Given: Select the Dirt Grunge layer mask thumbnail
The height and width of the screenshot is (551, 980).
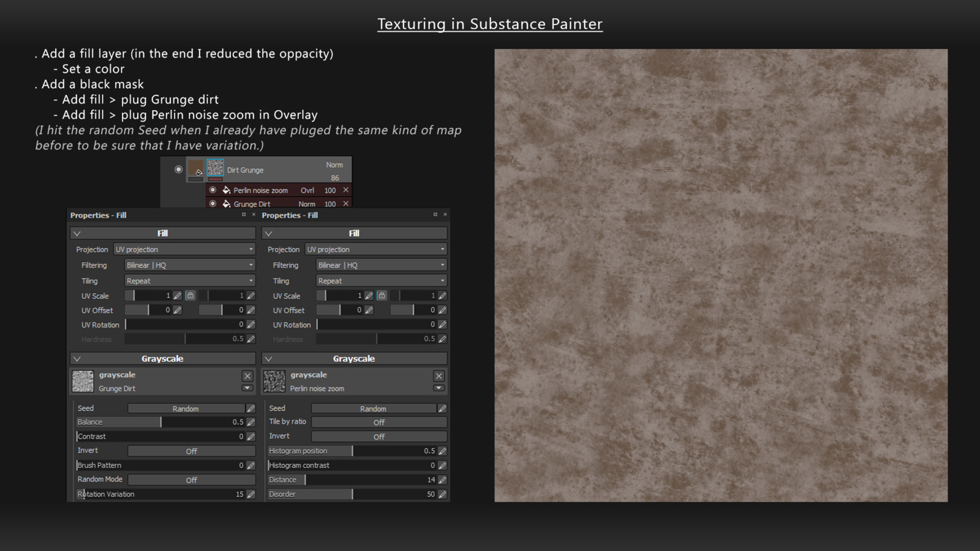Looking at the screenshot, I should (x=215, y=168).
